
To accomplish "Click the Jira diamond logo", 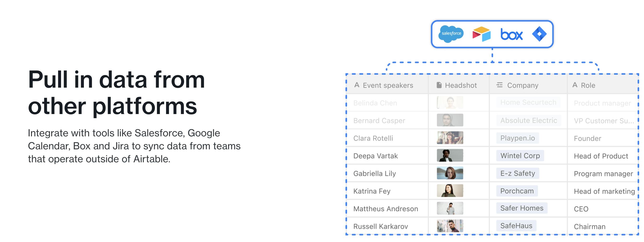I will click(539, 34).
